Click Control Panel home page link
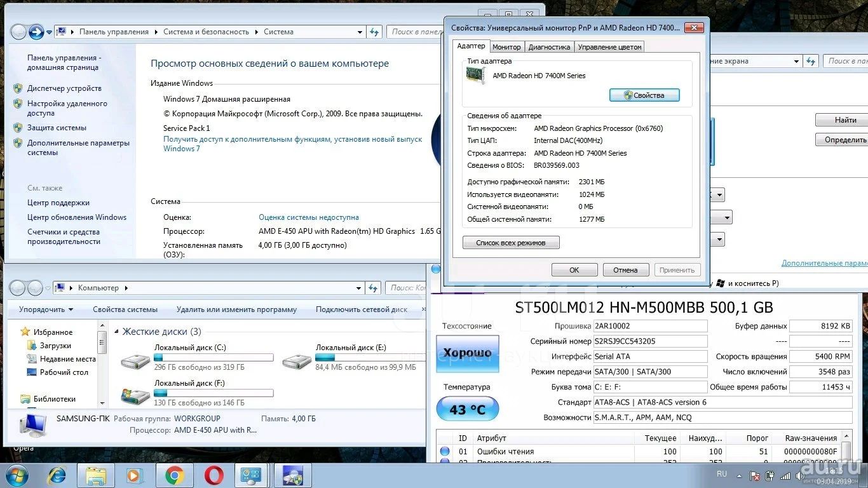The height and width of the screenshot is (488, 868). pos(64,62)
